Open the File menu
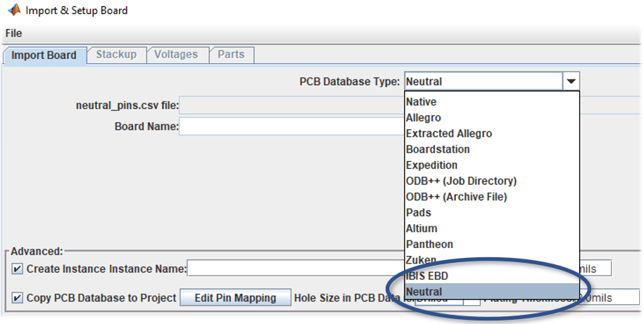The image size is (644, 324). 13,33
